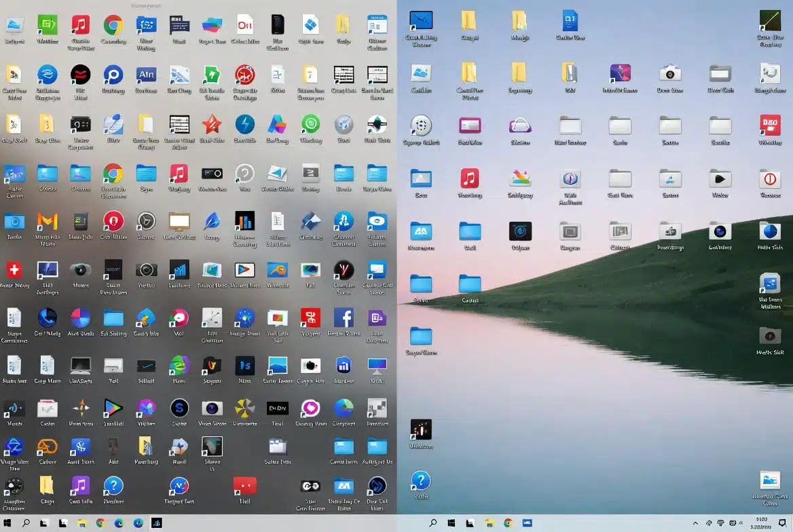793x532 pixels.
Task: Open the dark tile at left taskbar end
Action: click(x=156, y=523)
